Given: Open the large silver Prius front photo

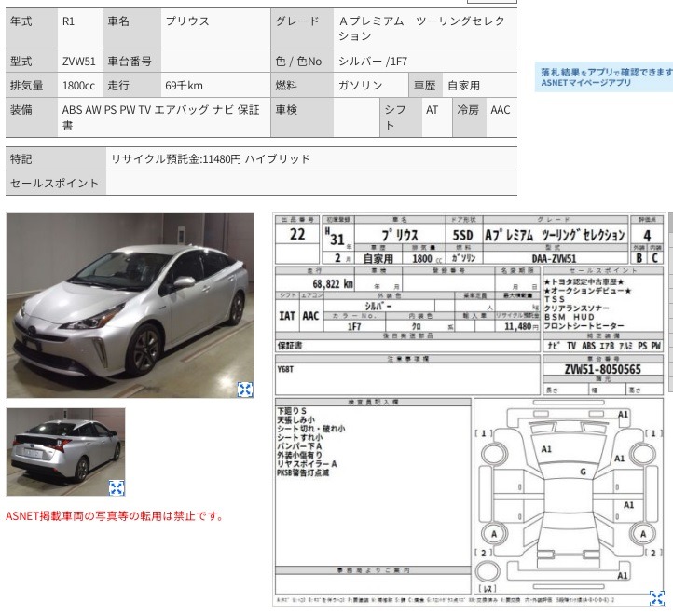Looking at the screenshot, I should (x=130, y=306).
